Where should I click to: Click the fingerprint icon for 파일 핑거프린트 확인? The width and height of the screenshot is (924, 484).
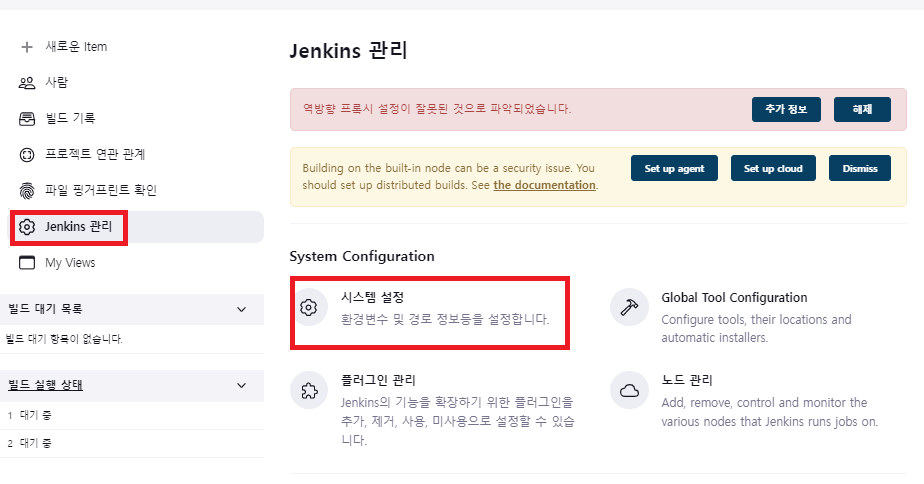point(27,190)
